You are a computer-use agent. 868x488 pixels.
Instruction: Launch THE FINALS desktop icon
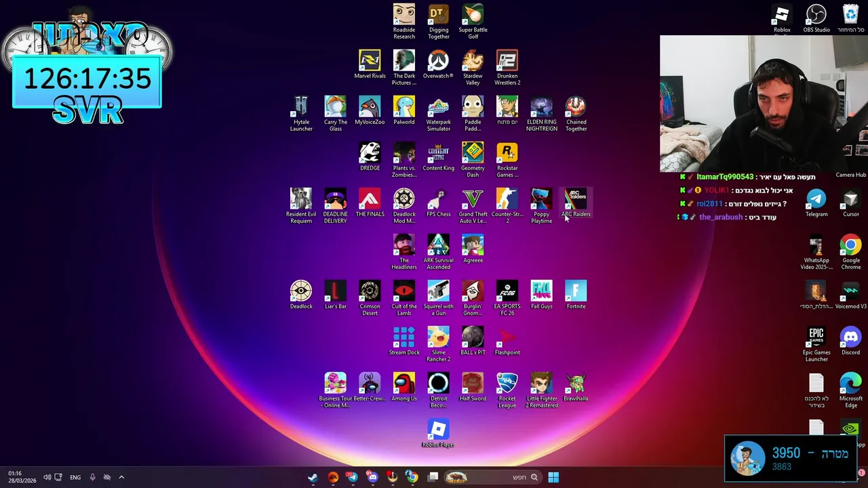(x=370, y=203)
